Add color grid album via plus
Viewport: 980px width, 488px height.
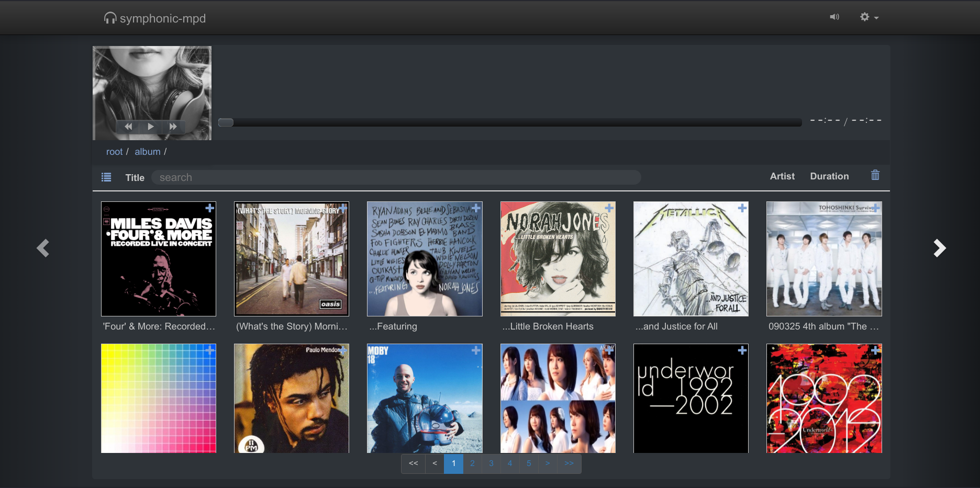[x=210, y=350]
